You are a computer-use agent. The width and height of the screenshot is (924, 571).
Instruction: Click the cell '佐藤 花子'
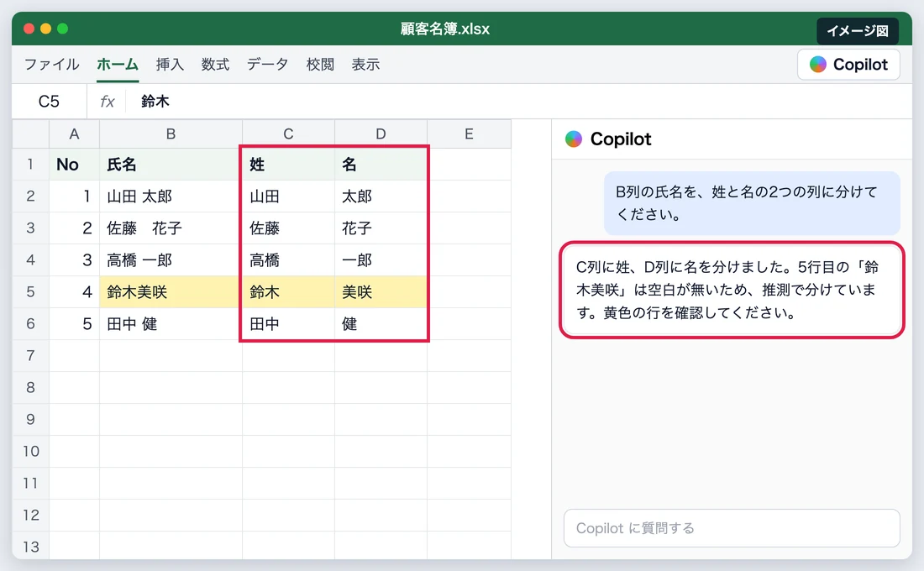(x=171, y=228)
